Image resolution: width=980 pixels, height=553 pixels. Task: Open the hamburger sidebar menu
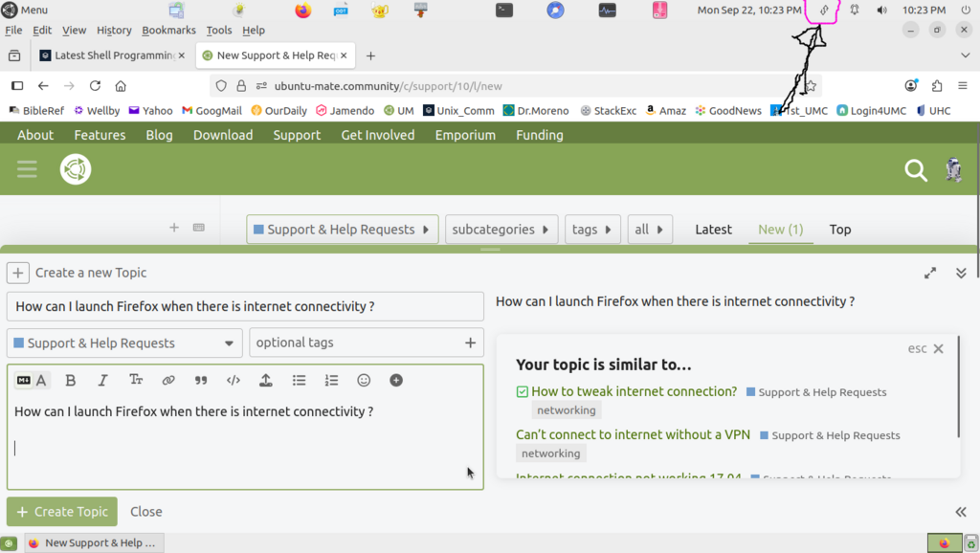tap(27, 170)
